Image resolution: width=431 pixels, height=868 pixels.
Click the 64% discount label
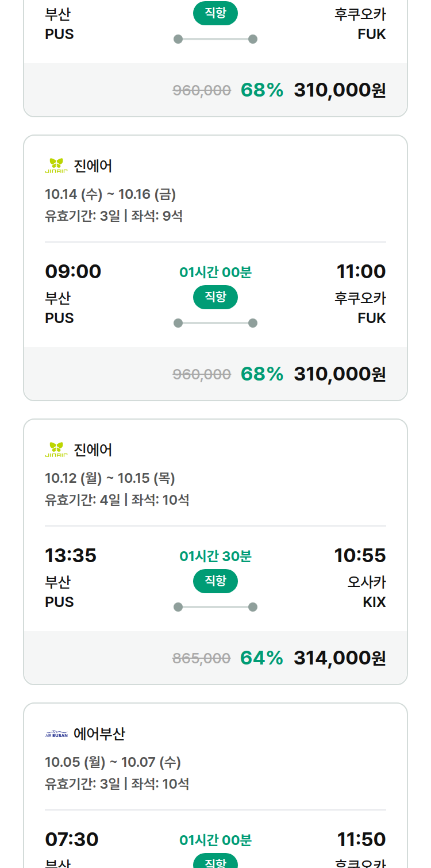click(261, 658)
